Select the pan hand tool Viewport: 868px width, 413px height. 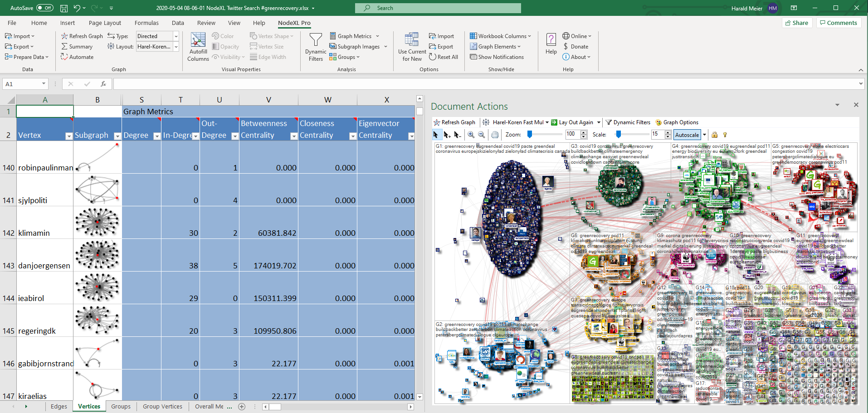pyautogui.click(x=495, y=135)
